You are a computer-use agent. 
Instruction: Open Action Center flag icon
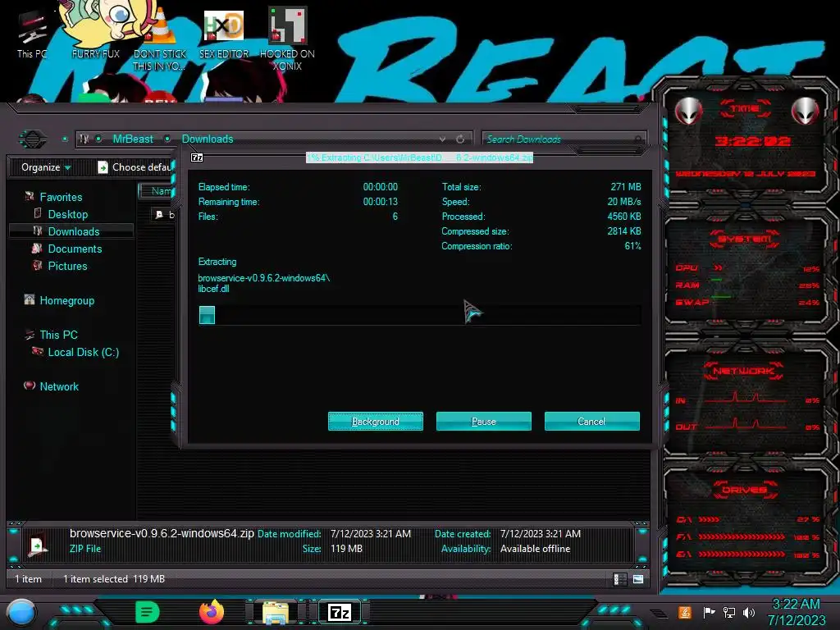coord(709,612)
